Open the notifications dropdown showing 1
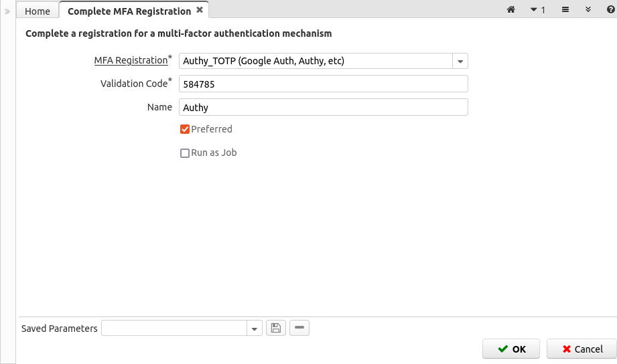This screenshot has height=364, width=617. click(538, 10)
